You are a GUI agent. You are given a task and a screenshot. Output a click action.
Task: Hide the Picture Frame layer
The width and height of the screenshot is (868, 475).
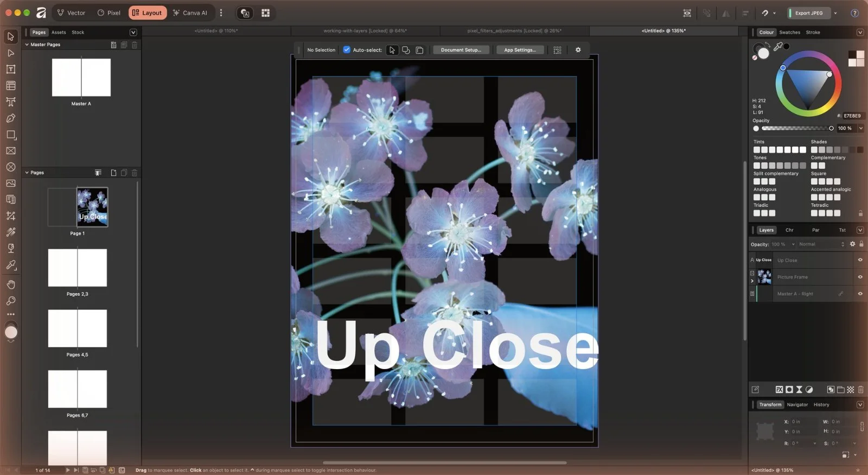(x=860, y=277)
